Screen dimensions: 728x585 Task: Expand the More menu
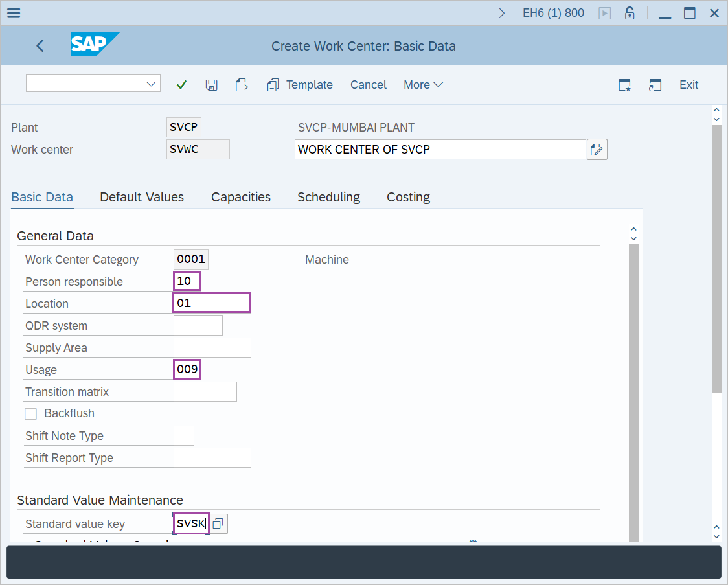(x=423, y=85)
